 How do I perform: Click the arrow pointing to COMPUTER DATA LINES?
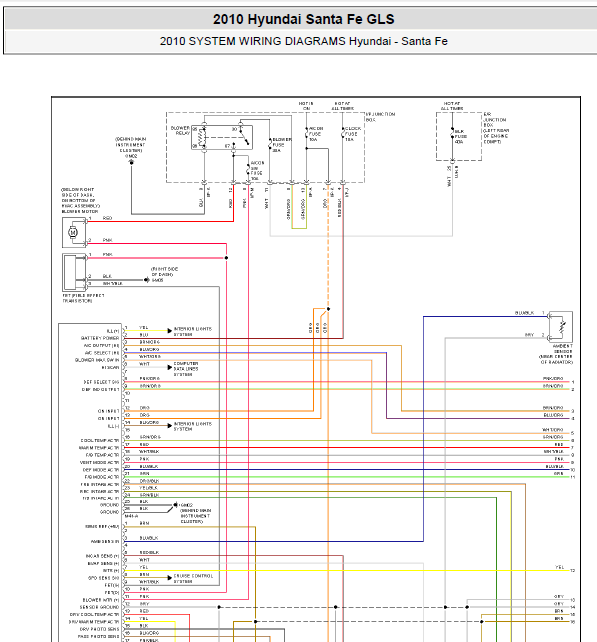coord(170,367)
